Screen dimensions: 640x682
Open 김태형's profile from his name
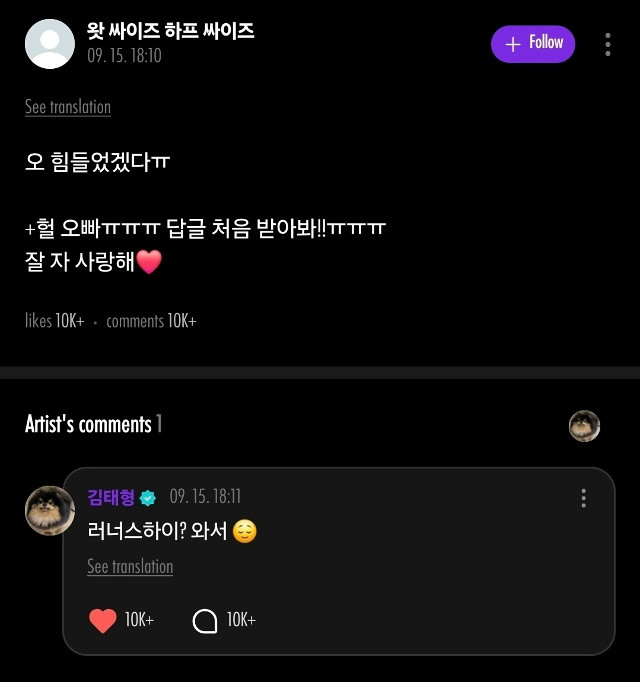pos(111,498)
